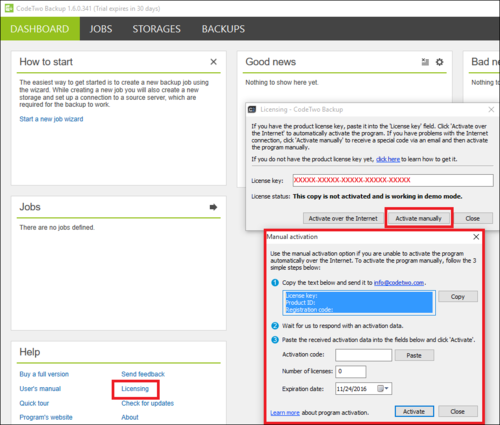Viewport: 500px width, 425px height.
Task: Start a new job wizard link
Action: click(x=51, y=119)
